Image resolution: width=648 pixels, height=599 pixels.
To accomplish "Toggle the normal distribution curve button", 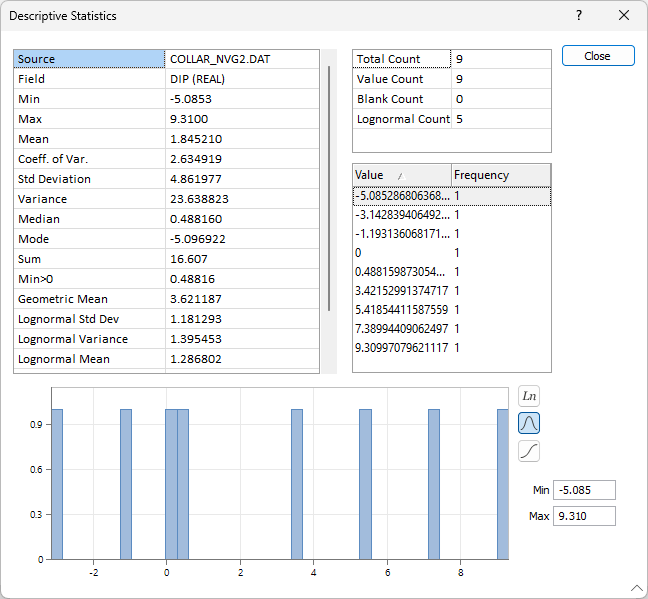I will (529, 423).
